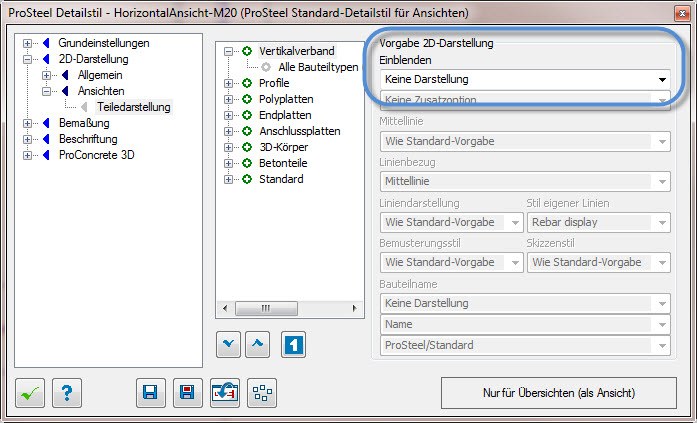This screenshot has width=697, height=423.
Task: Select Polyplatten in the parts tree
Action: (286, 99)
